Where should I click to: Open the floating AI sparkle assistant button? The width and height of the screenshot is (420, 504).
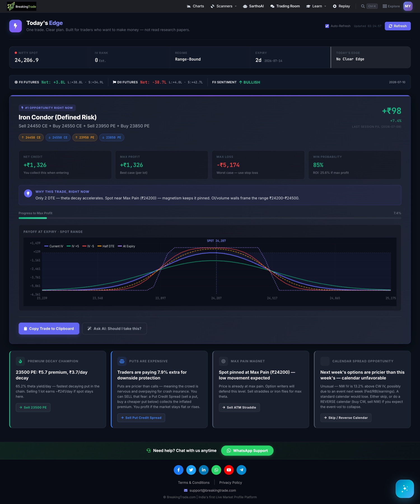[405, 489]
